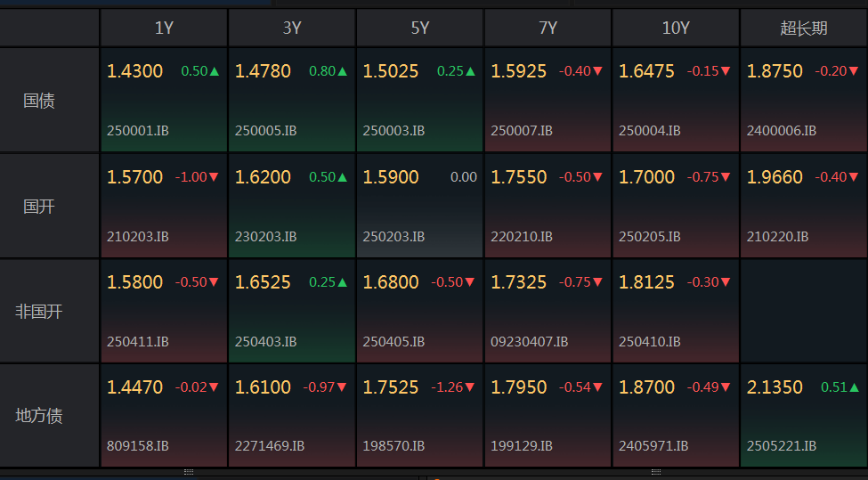Image resolution: width=868 pixels, height=480 pixels.
Task: Click the 1.5900 yield in 国开 5Y cell
Action: click(x=391, y=177)
